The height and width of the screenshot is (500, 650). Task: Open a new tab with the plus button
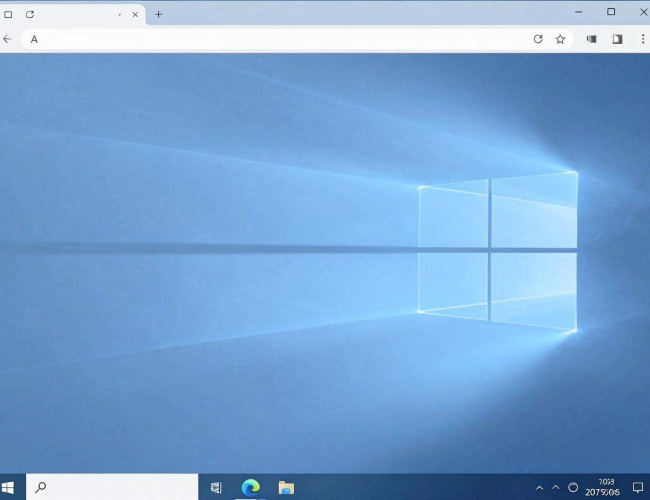(158, 15)
